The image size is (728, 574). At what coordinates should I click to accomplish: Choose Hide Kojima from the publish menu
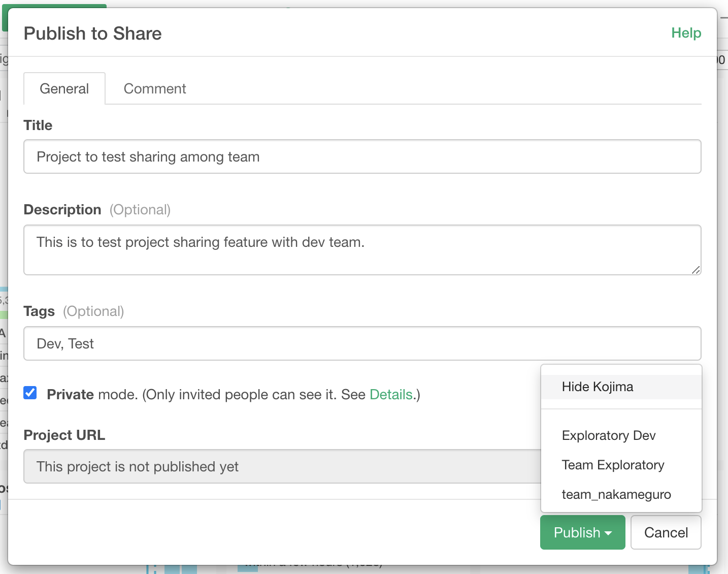598,387
